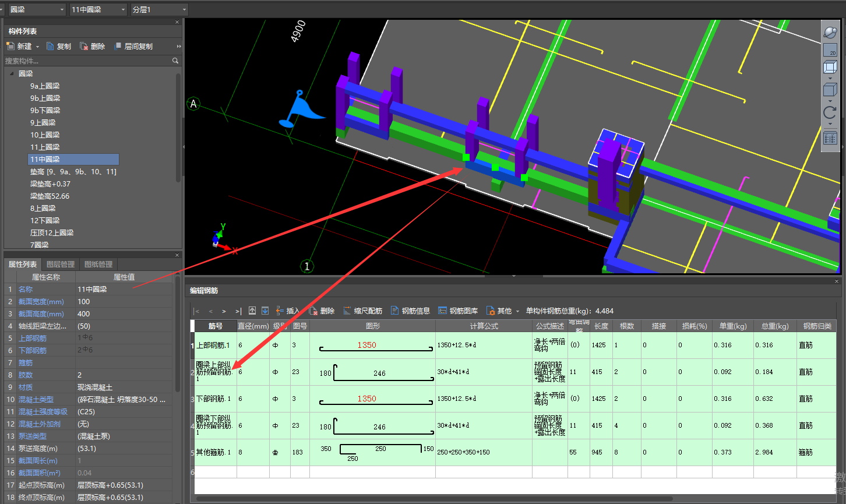Jump to last rebar row button
Image resolution: width=846 pixels, height=504 pixels.
tap(238, 311)
